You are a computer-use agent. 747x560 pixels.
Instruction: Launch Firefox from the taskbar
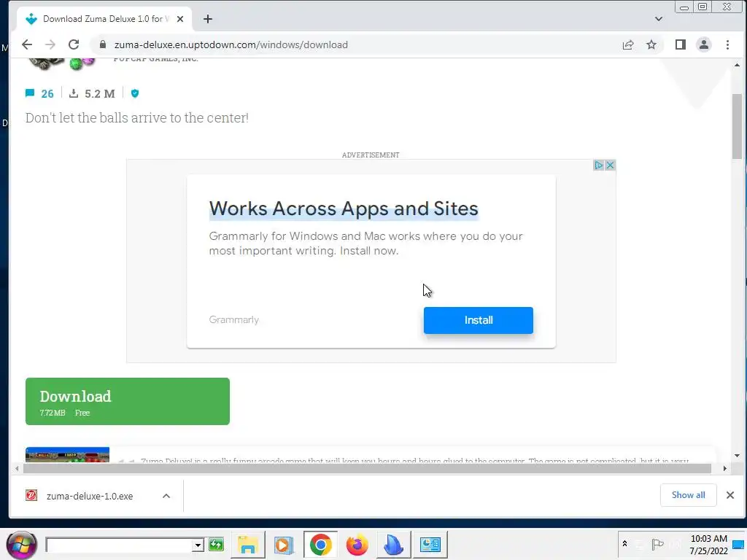[357, 545]
